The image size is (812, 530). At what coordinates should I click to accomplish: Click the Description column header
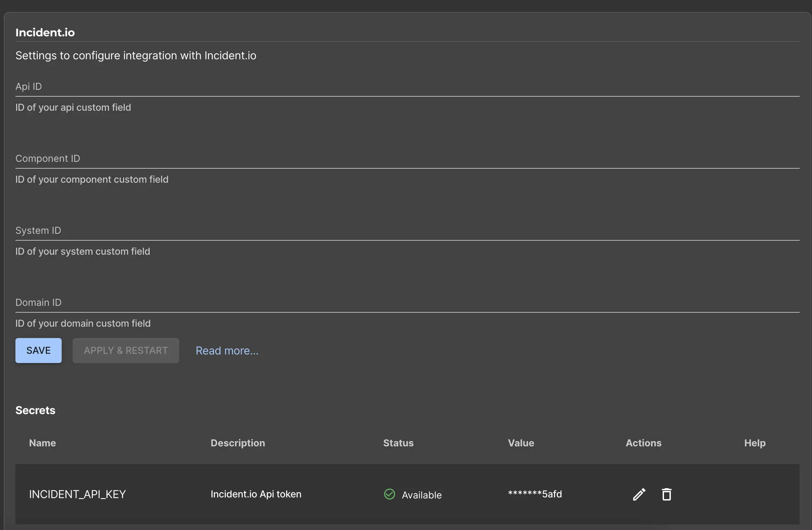pos(238,443)
